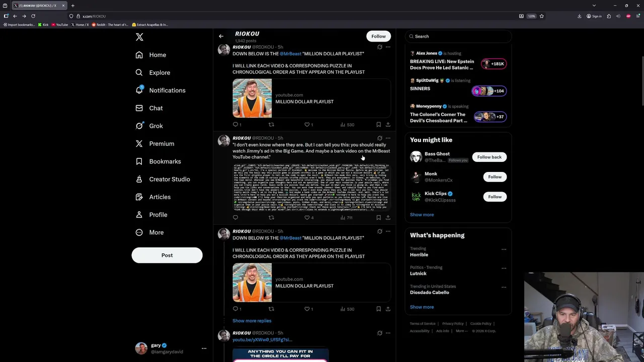This screenshot has height=362, width=644.
Task: Go back with profile header arrow
Action: point(221,36)
